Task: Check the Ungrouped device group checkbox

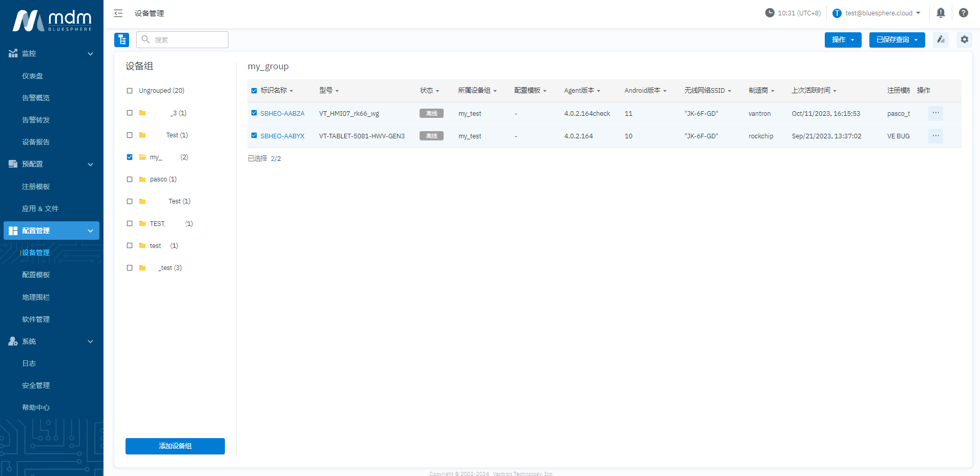Action: click(130, 90)
